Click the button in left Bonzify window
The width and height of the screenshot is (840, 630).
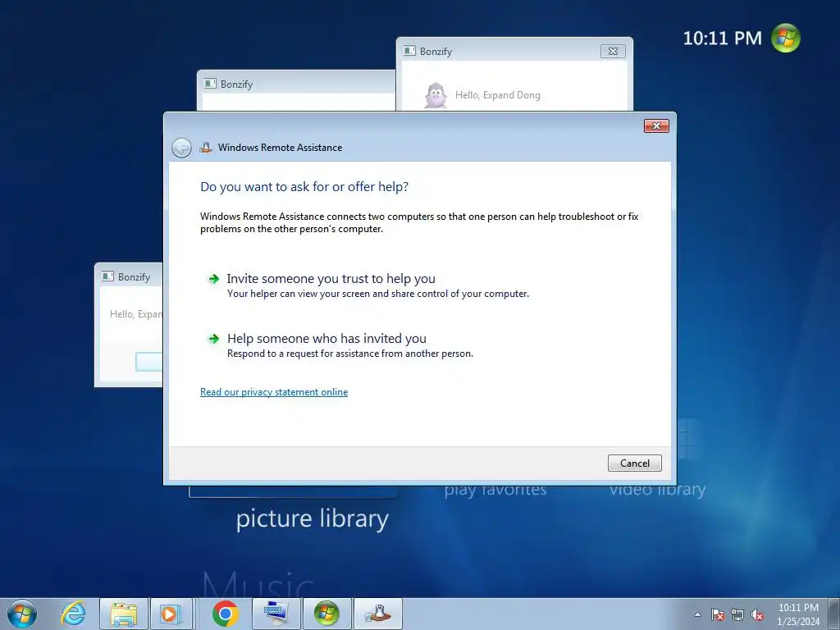[149, 362]
